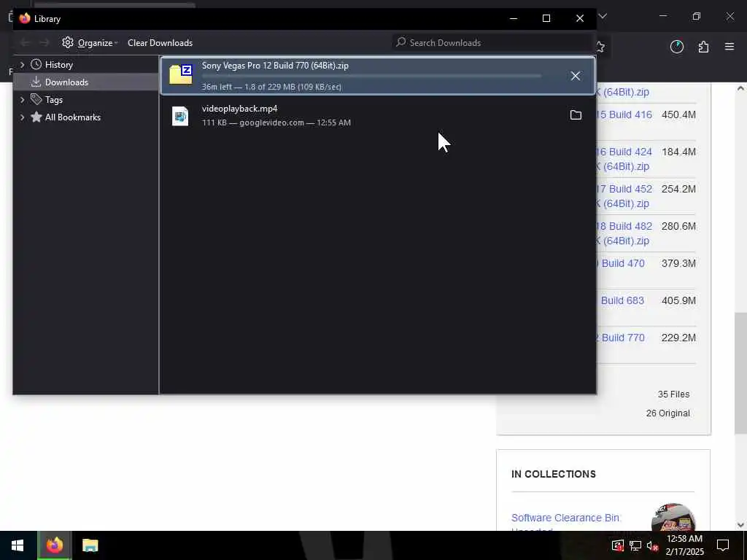Open the Build 416 file link
This screenshot has width=747, height=560.
point(624,114)
